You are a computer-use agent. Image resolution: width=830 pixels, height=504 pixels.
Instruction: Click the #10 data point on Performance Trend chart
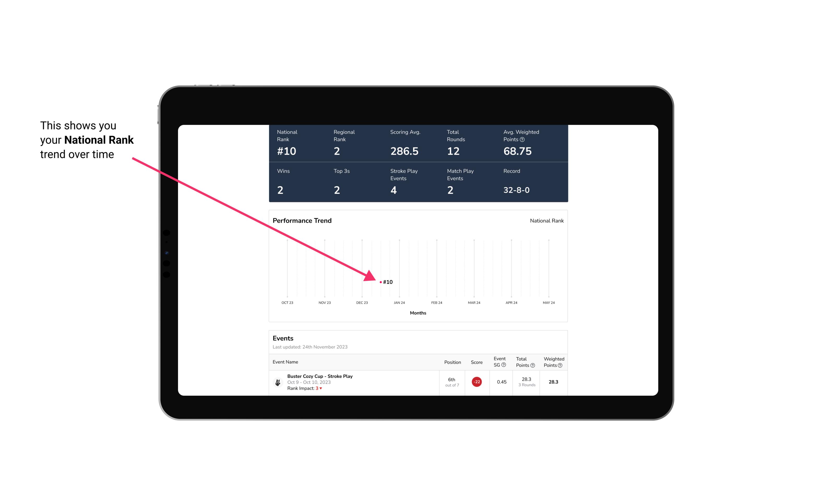coord(380,281)
